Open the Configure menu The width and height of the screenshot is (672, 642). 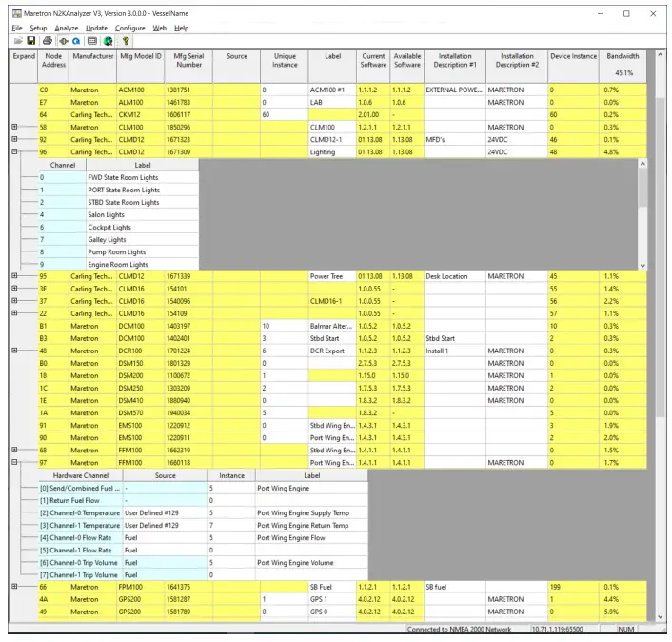(129, 28)
